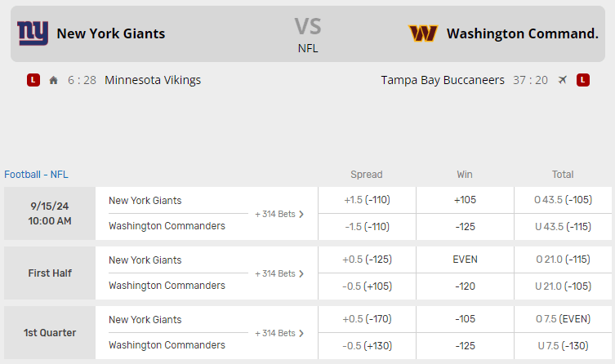Click the New York Giants logo

pyautogui.click(x=33, y=33)
